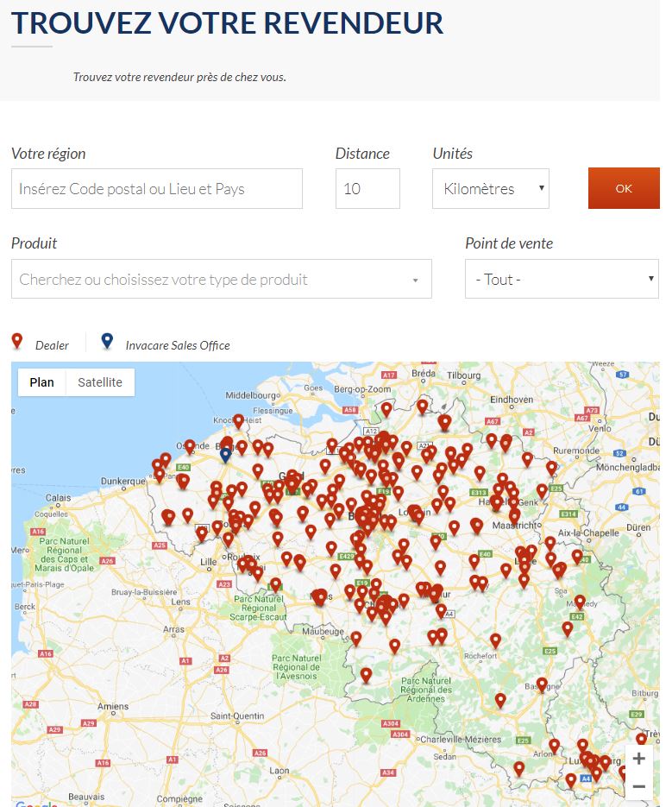
Task: Click the dealer marker in Parc Avesnois area
Action: pyautogui.click(x=366, y=674)
